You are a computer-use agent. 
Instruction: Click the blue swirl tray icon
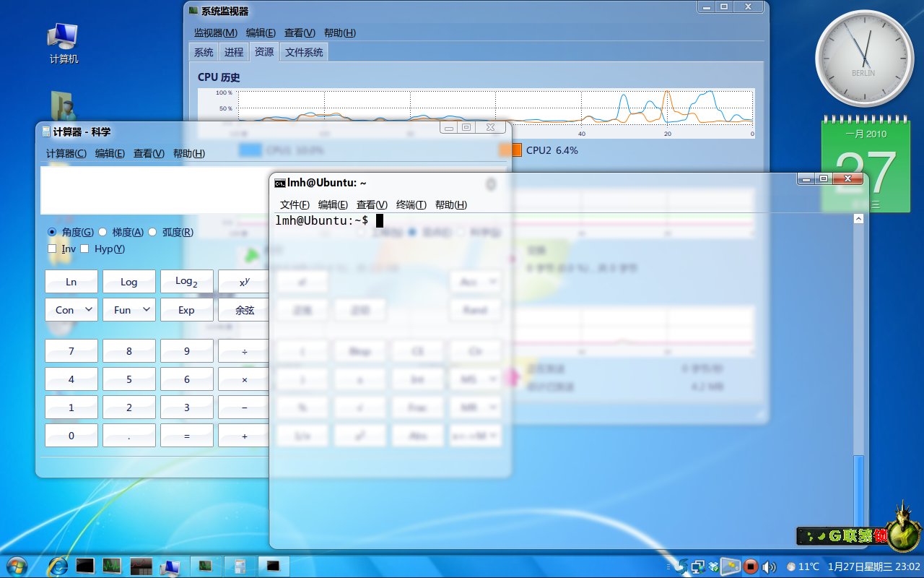[x=681, y=566]
